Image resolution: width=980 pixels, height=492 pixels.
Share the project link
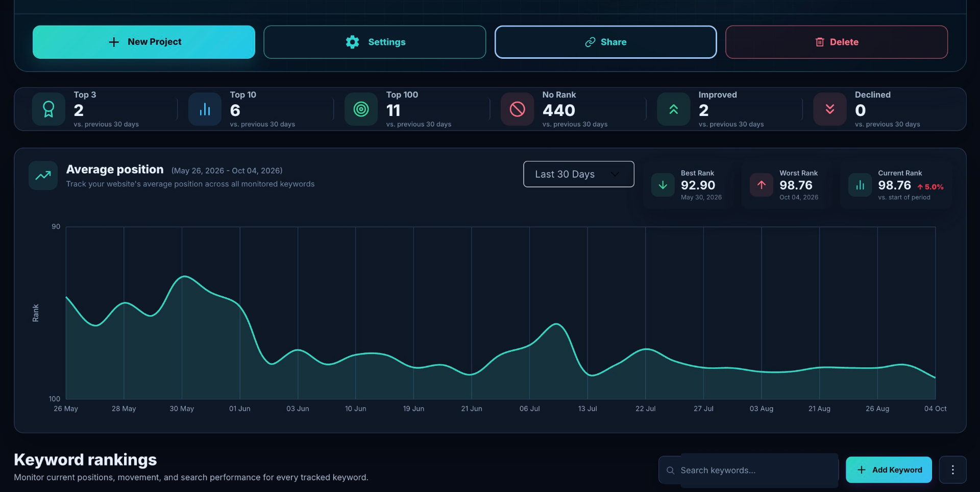tap(605, 42)
